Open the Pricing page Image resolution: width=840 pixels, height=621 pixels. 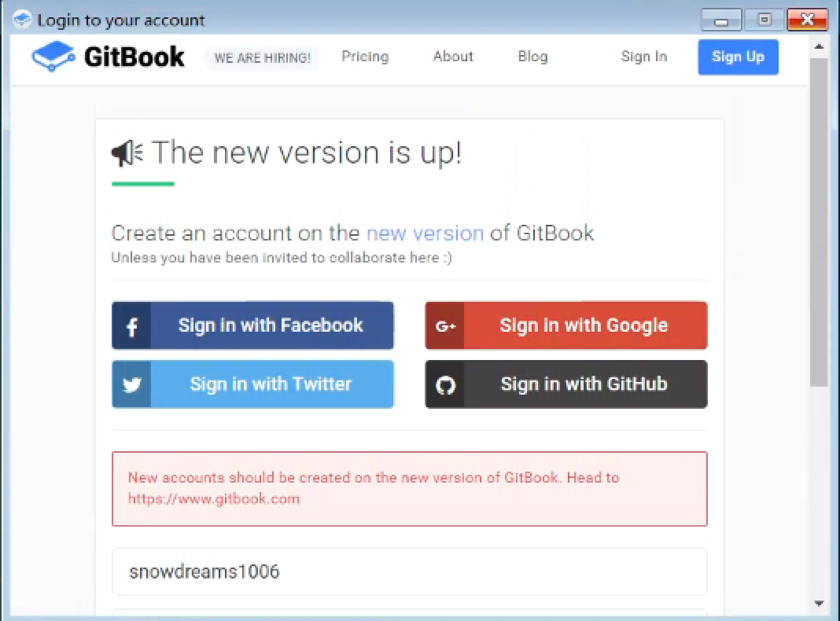coord(365,57)
